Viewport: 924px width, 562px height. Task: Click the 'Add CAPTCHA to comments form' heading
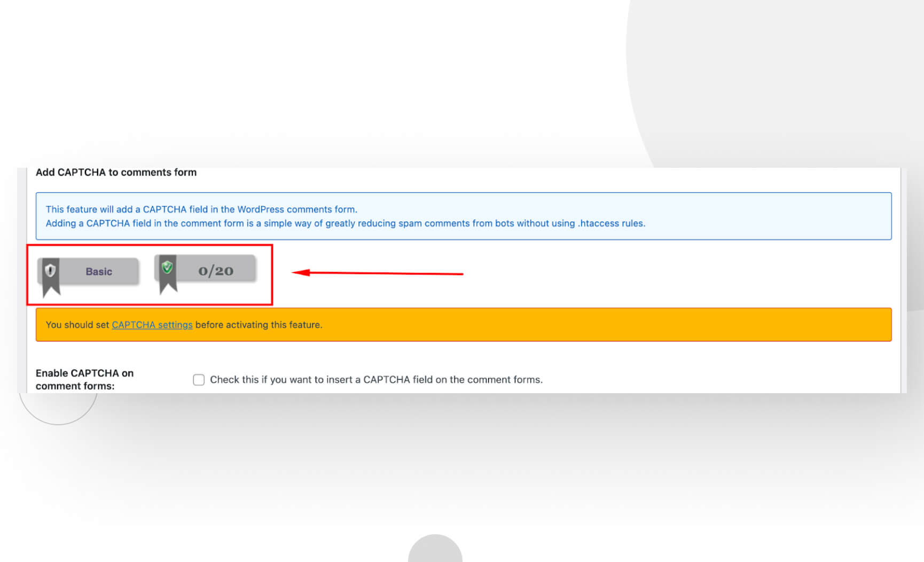click(x=116, y=173)
